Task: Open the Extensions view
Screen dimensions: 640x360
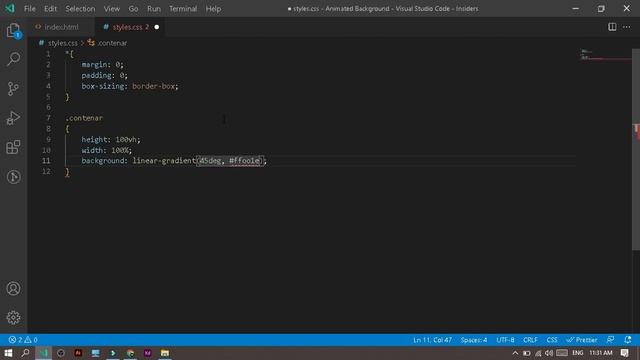Action: [13, 147]
